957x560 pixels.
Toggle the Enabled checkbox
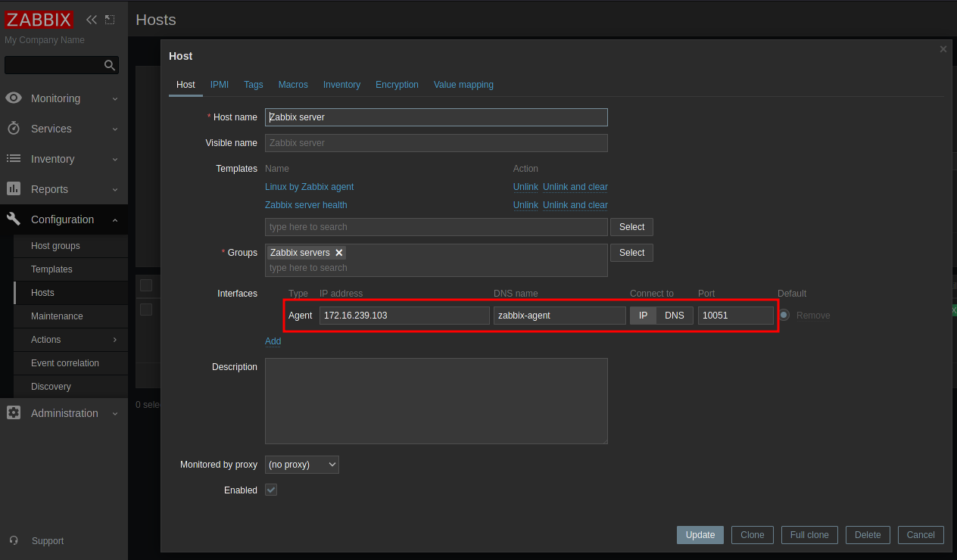pos(271,490)
